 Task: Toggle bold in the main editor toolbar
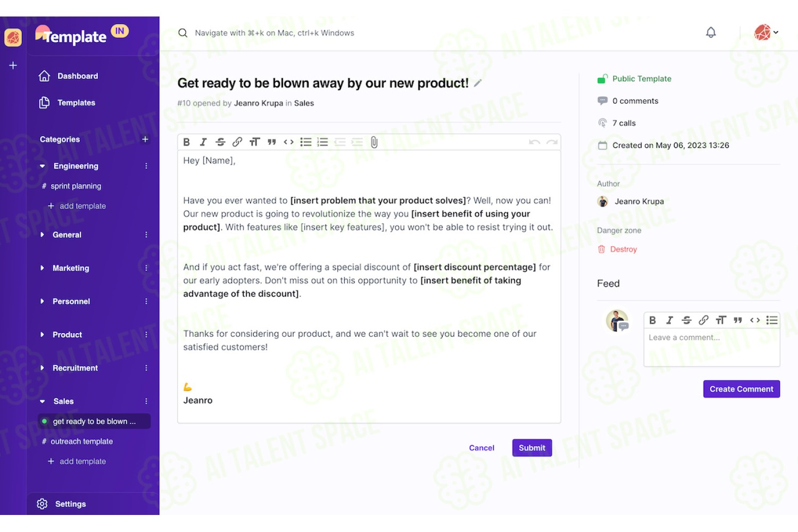pos(187,142)
